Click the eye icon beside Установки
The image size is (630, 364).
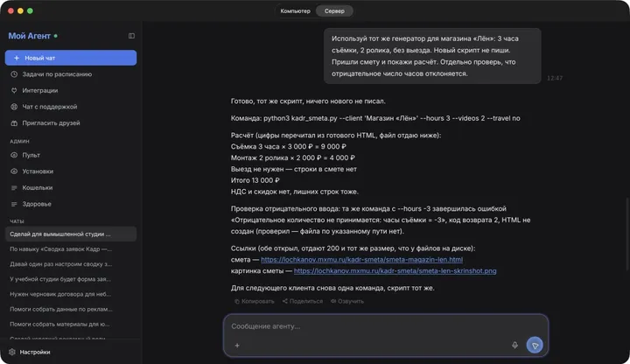pos(14,171)
